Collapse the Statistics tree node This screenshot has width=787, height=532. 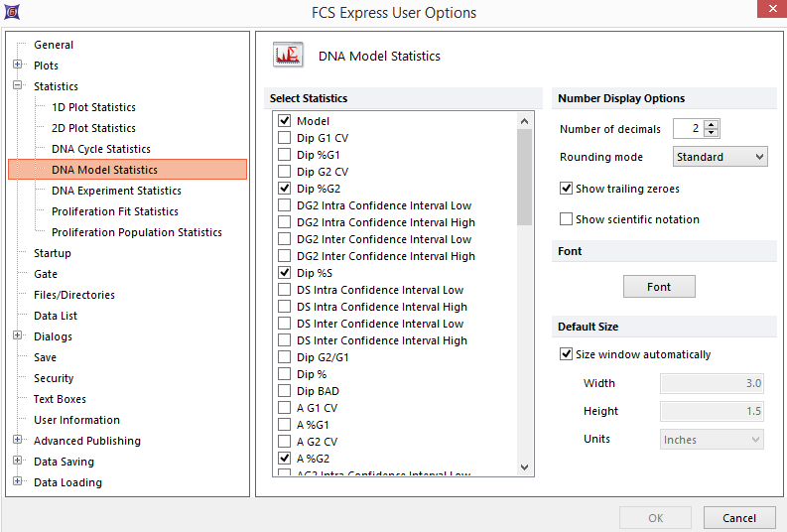tap(18, 86)
